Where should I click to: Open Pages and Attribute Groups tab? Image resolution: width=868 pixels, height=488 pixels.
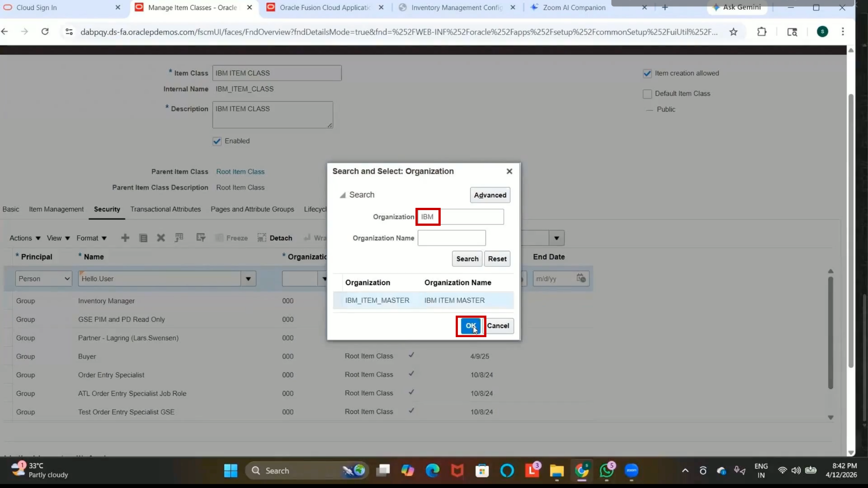[x=252, y=209]
